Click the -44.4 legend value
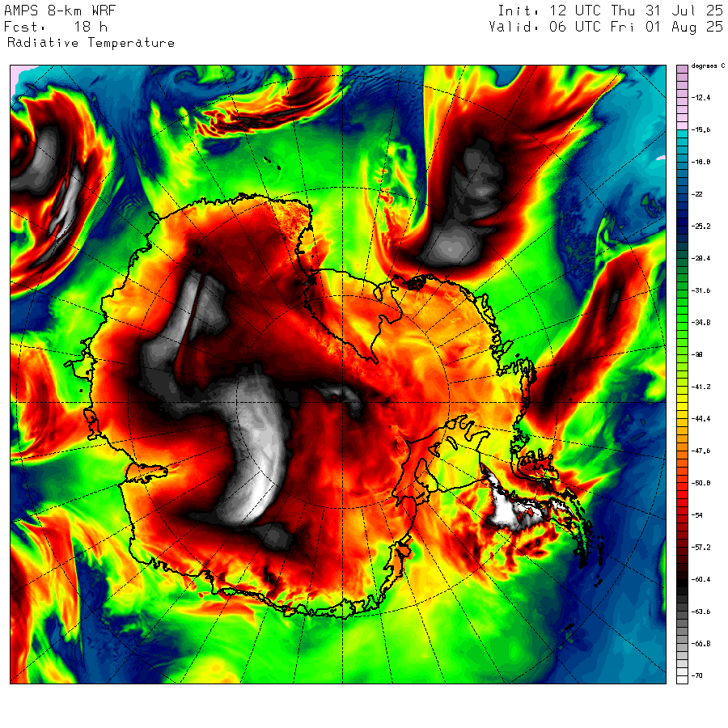Screen dimensions: 728x728 [700, 418]
